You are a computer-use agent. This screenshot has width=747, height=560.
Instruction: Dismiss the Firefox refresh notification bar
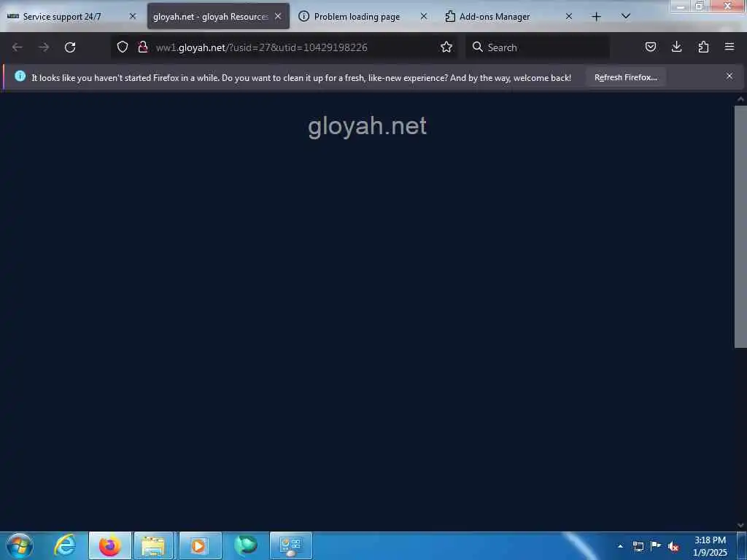click(x=729, y=76)
